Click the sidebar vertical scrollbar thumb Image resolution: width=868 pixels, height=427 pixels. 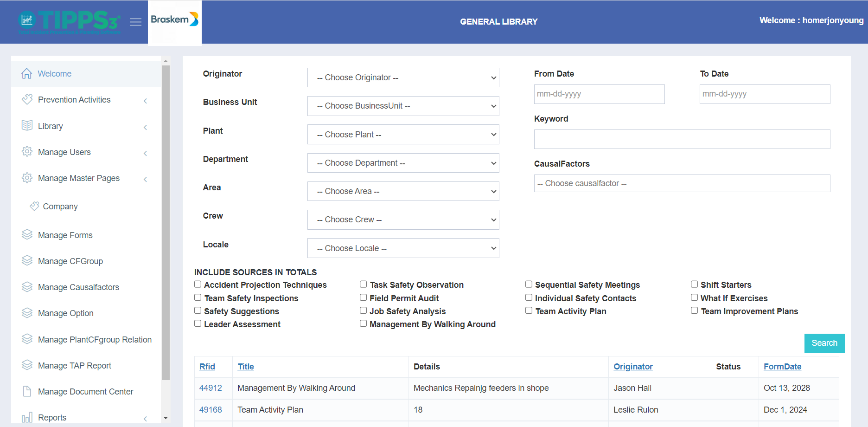point(166,223)
